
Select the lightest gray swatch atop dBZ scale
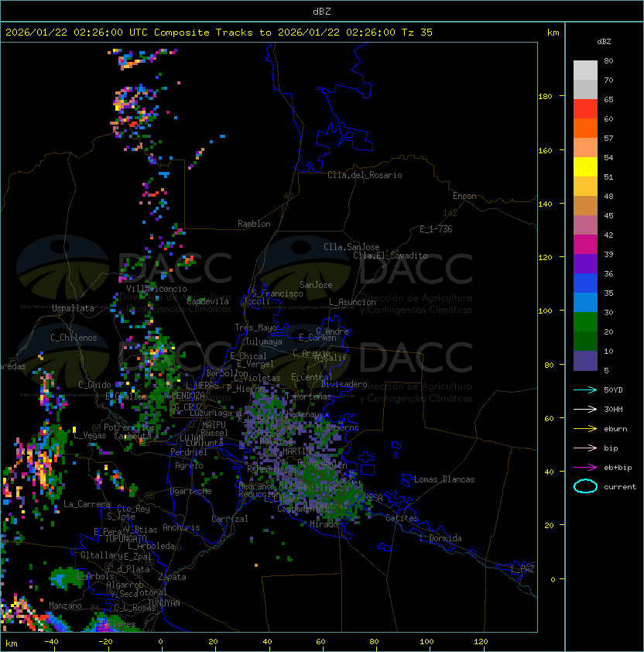[x=585, y=70]
